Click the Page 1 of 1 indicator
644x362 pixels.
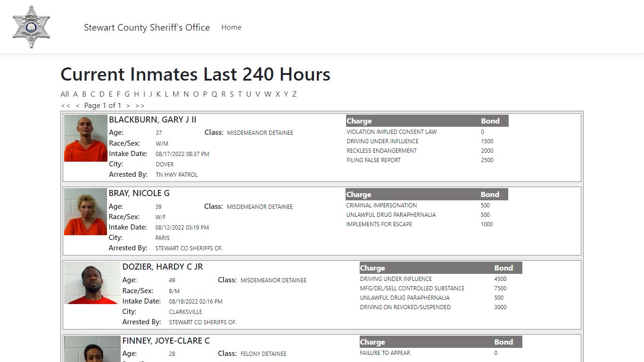point(103,106)
